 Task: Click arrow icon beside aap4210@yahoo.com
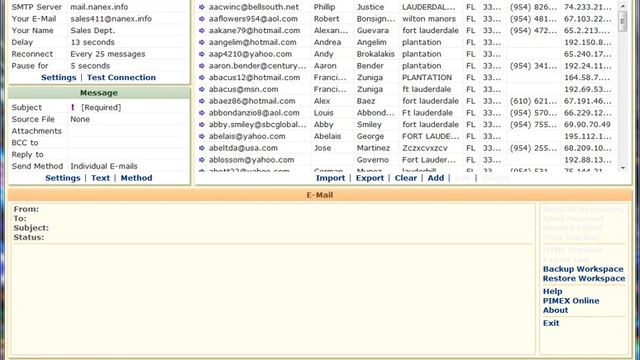click(202, 54)
